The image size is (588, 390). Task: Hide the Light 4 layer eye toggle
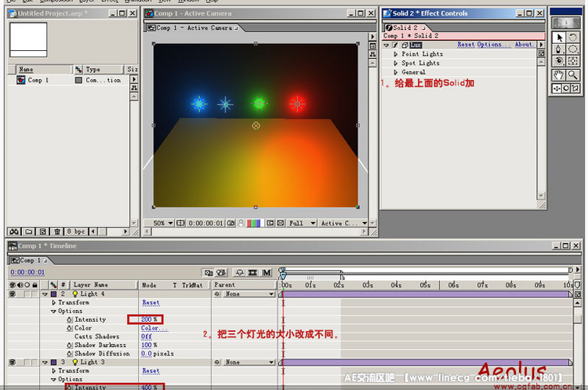tap(13, 294)
